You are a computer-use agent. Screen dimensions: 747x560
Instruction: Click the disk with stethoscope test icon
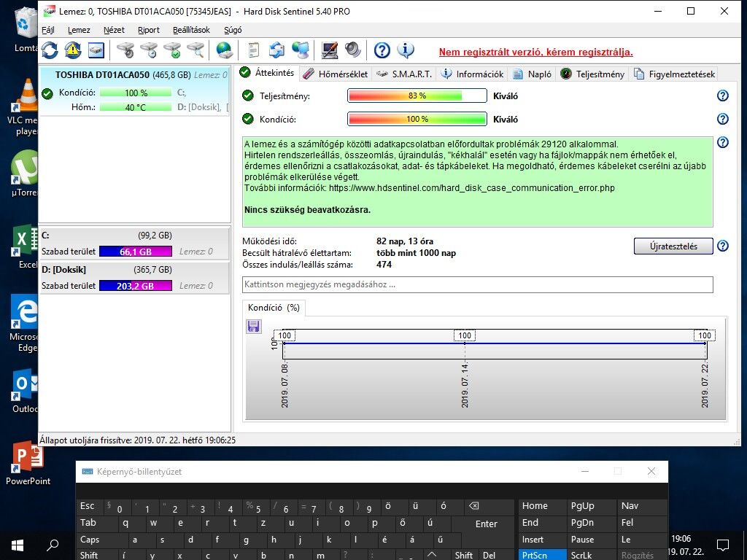pos(125,50)
